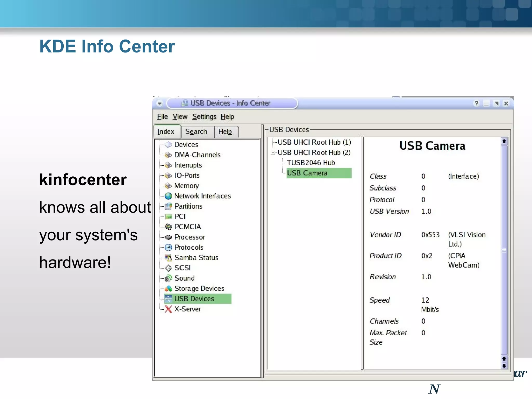Select the USB Camera device entry
Image resolution: width=532 pixels, height=399 pixels.
coord(319,173)
